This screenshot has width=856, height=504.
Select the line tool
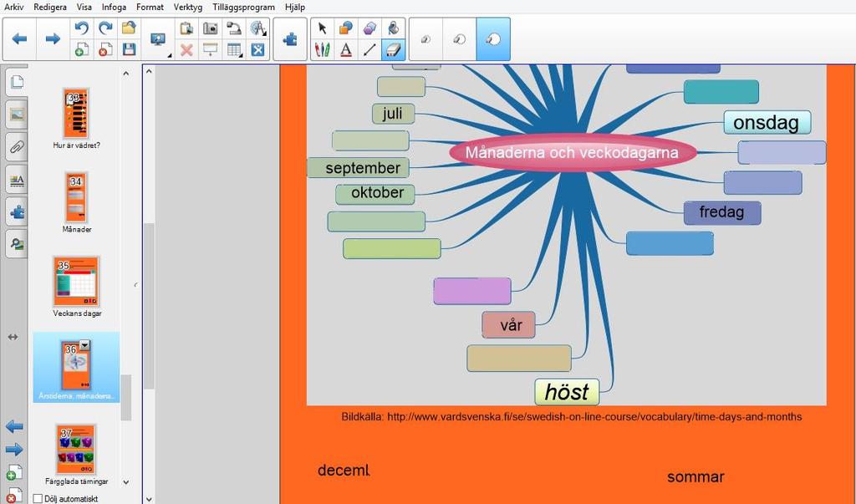[x=369, y=49]
